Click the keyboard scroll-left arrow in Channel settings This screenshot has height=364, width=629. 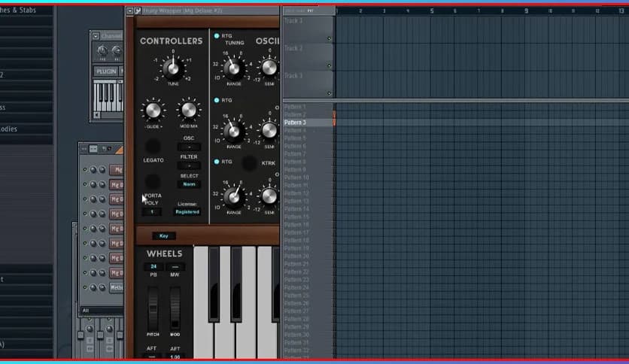click(x=96, y=115)
